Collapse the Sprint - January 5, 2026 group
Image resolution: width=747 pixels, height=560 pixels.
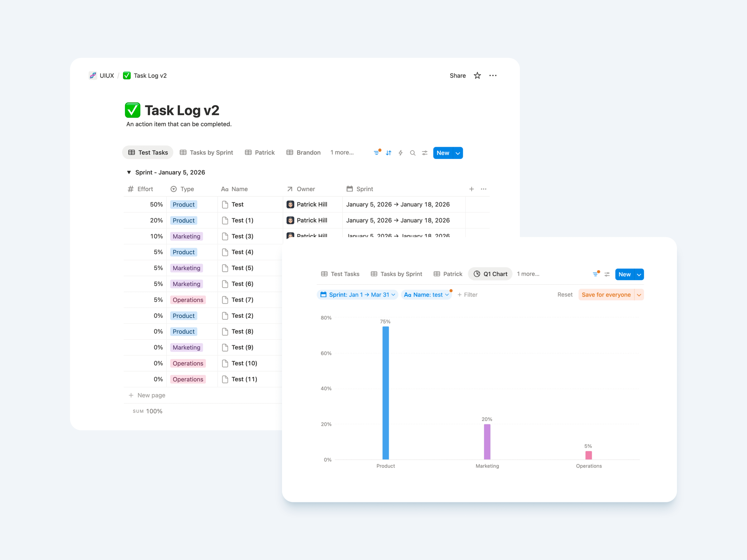click(x=129, y=172)
